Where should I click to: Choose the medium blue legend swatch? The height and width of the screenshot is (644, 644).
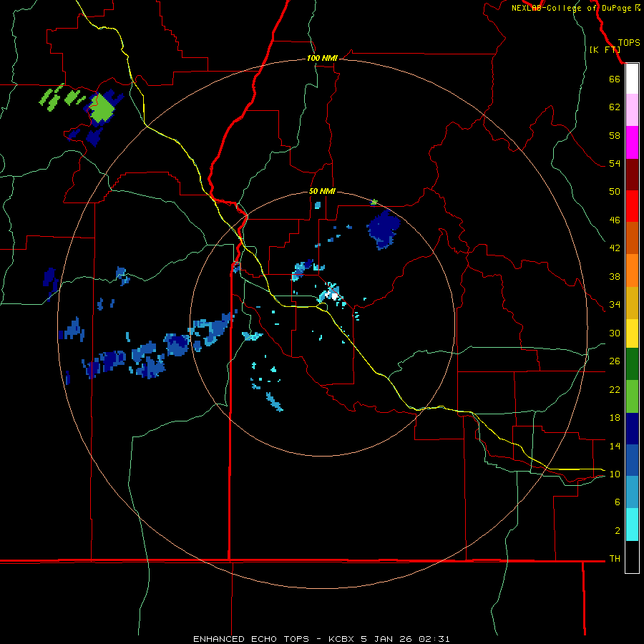click(x=632, y=460)
